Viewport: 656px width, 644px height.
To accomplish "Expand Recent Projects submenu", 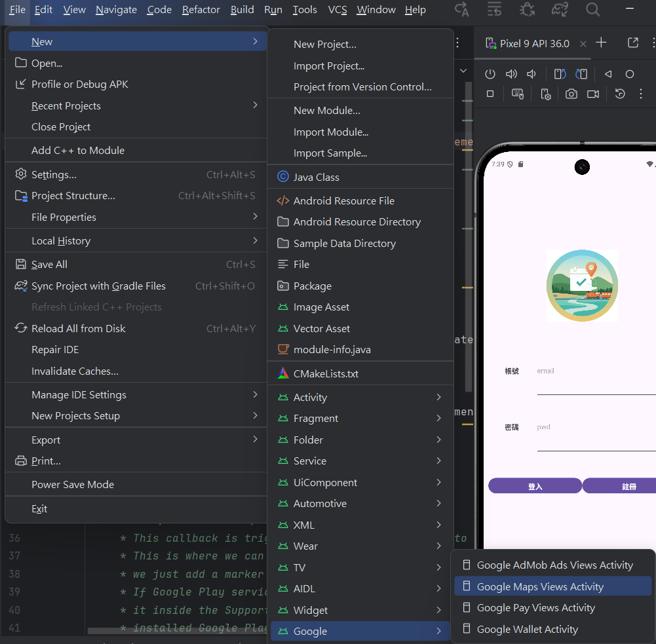I will click(x=137, y=105).
